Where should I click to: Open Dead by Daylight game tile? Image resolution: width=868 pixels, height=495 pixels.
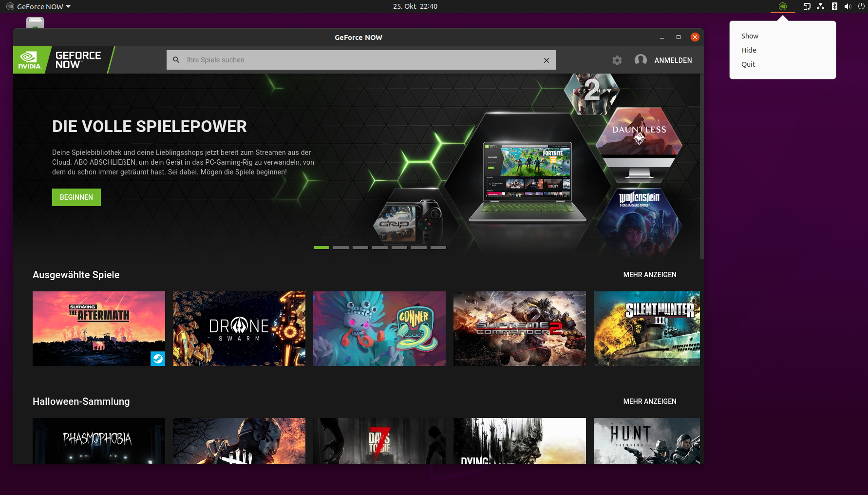tap(239, 441)
